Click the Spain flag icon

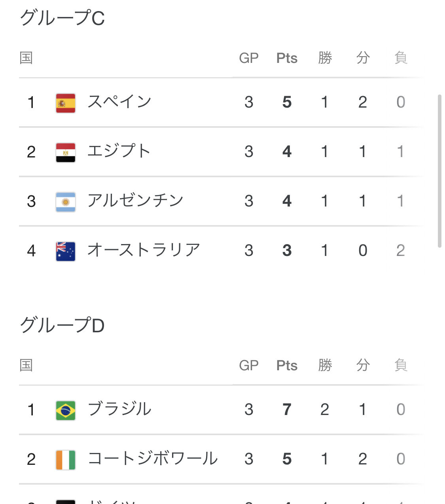click(66, 103)
